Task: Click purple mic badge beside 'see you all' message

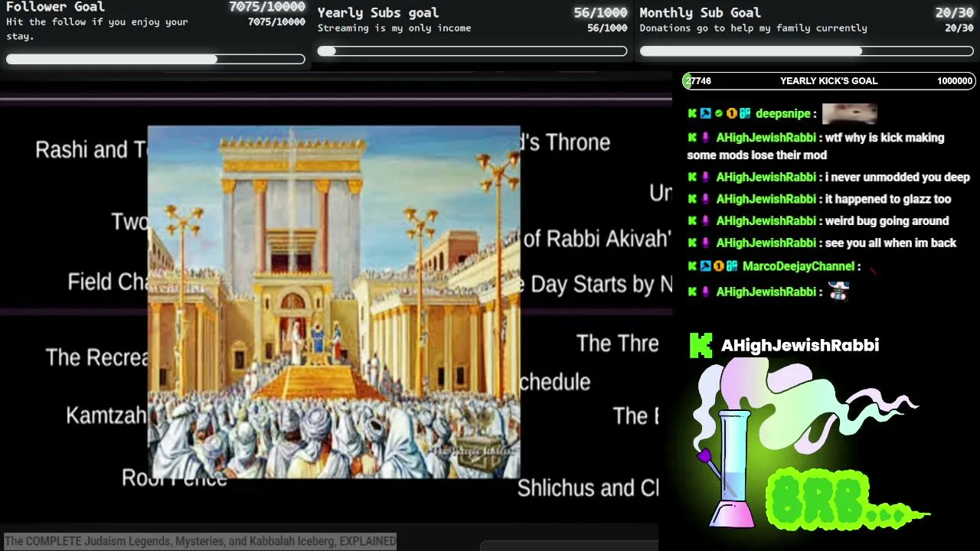Action: coord(706,243)
